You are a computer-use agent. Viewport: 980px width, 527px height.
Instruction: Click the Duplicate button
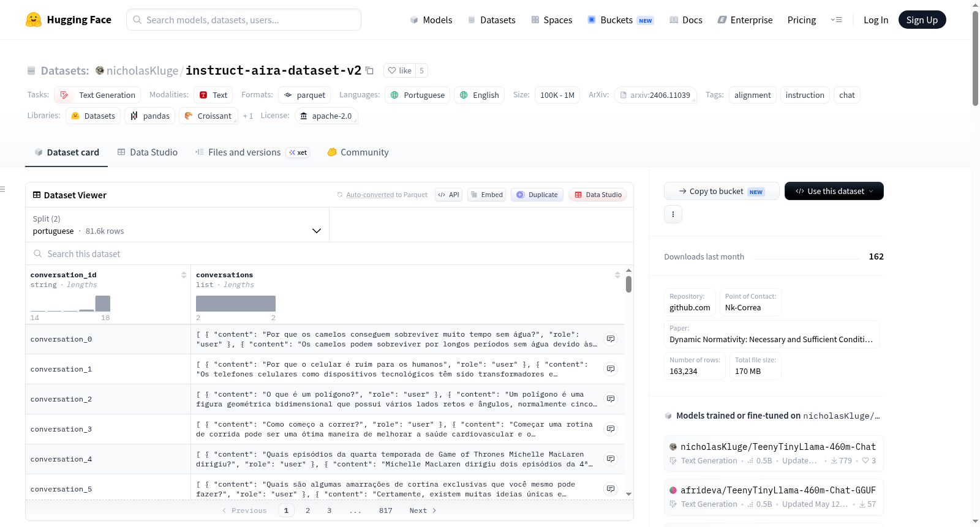[x=537, y=195]
